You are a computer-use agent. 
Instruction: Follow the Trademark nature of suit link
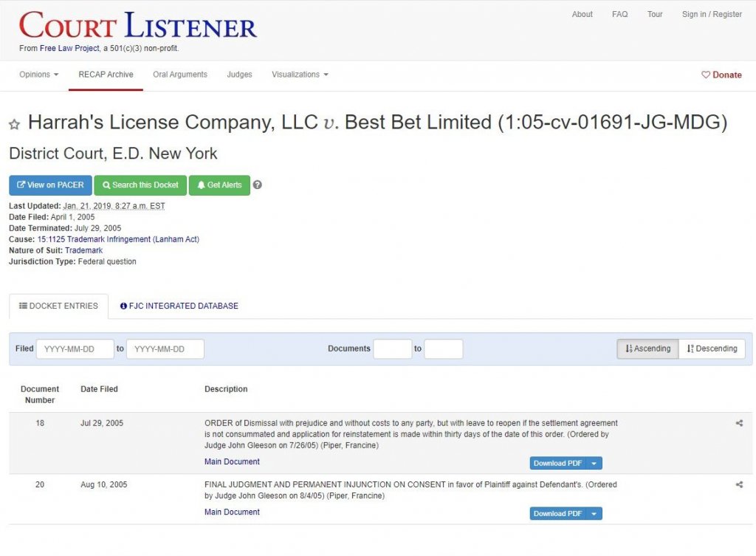84,250
